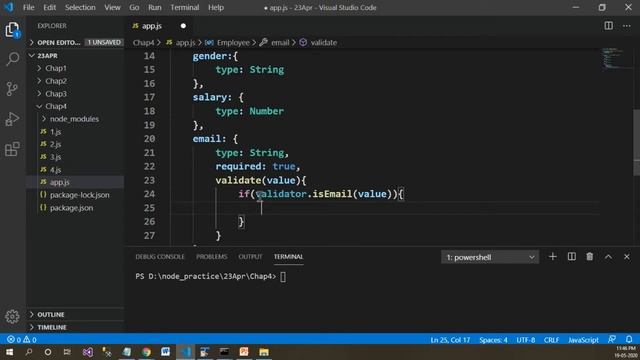Open 1.js in the explorer

(76, 131)
